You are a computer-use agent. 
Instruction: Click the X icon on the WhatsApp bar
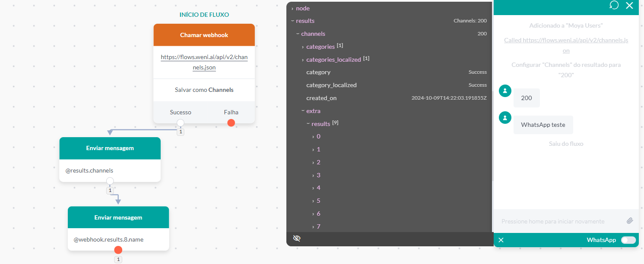tap(501, 240)
